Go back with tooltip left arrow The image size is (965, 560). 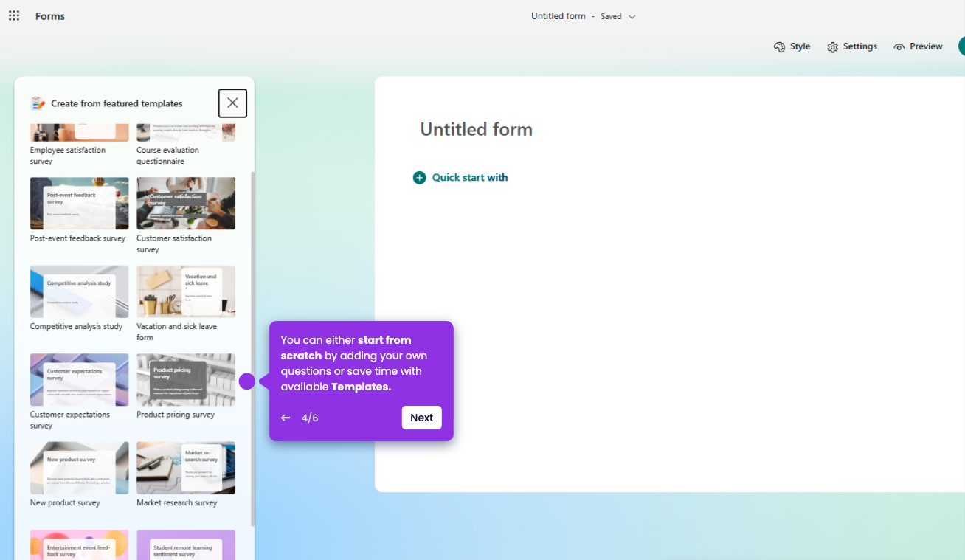[x=286, y=418]
